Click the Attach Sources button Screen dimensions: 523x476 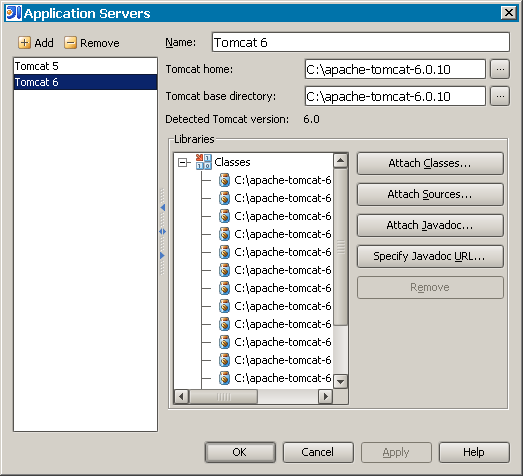click(430, 194)
